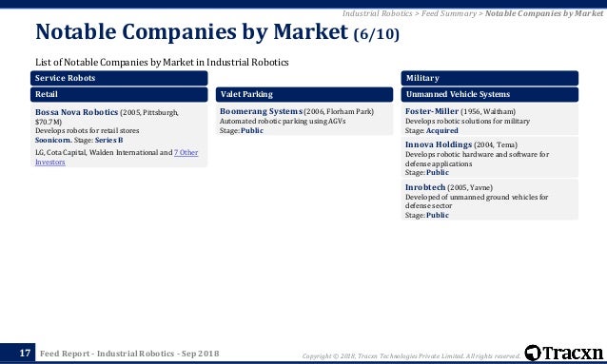Select the Retail category header
Viewport: 607px width, 364px height.
(119, 94)
